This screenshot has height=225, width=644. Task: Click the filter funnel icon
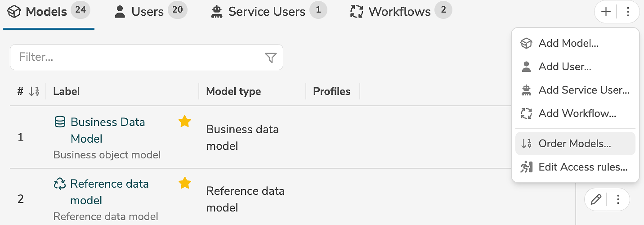click(270, 58)
